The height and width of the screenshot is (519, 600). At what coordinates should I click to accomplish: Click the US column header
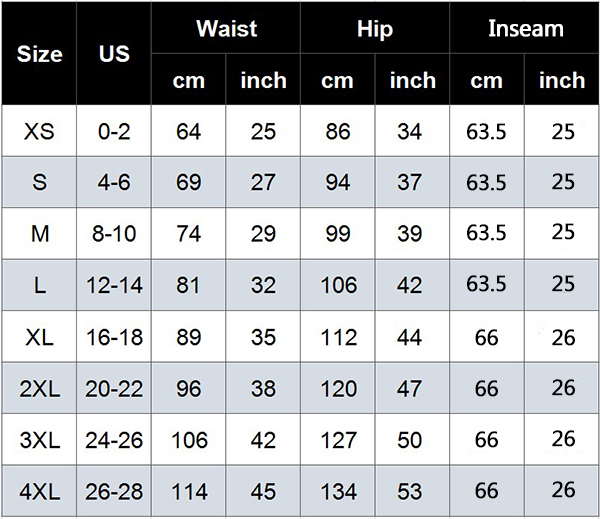coord(114,54)
